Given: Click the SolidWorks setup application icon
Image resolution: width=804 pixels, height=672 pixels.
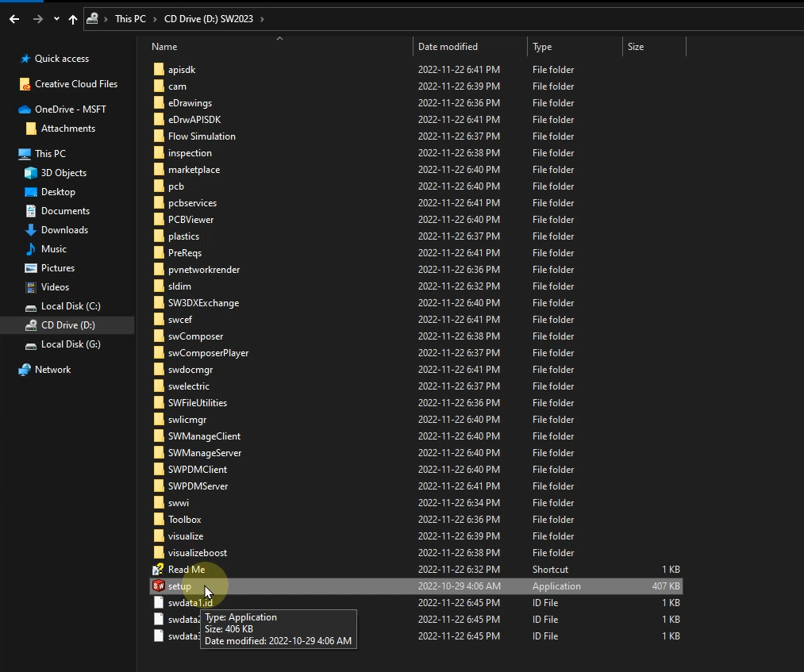Looking at the screenshot, I should pyautogui.click(x=159, y=586).
